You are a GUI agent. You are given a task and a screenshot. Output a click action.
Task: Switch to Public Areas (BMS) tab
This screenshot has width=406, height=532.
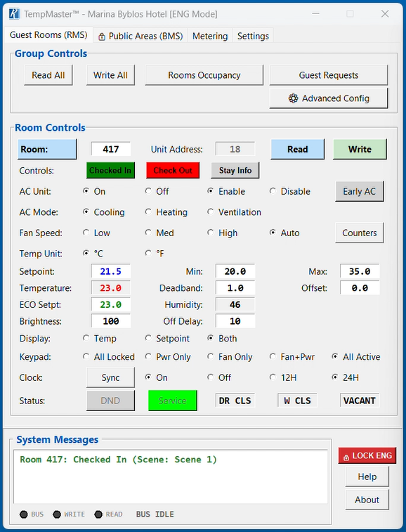(140, 36)
